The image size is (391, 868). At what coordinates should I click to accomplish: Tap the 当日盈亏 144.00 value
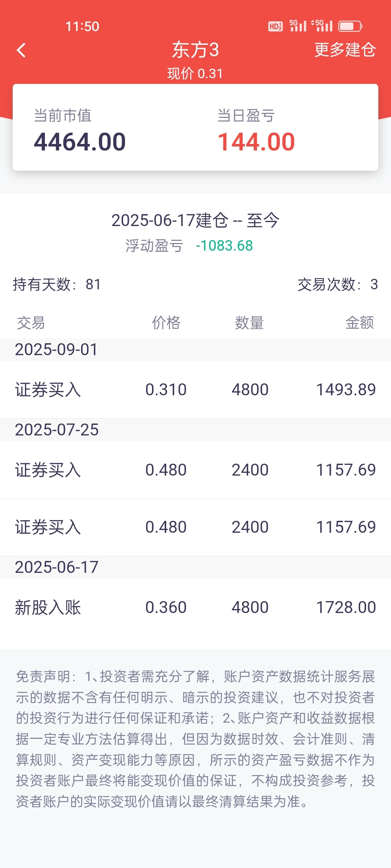click(256, 142)
